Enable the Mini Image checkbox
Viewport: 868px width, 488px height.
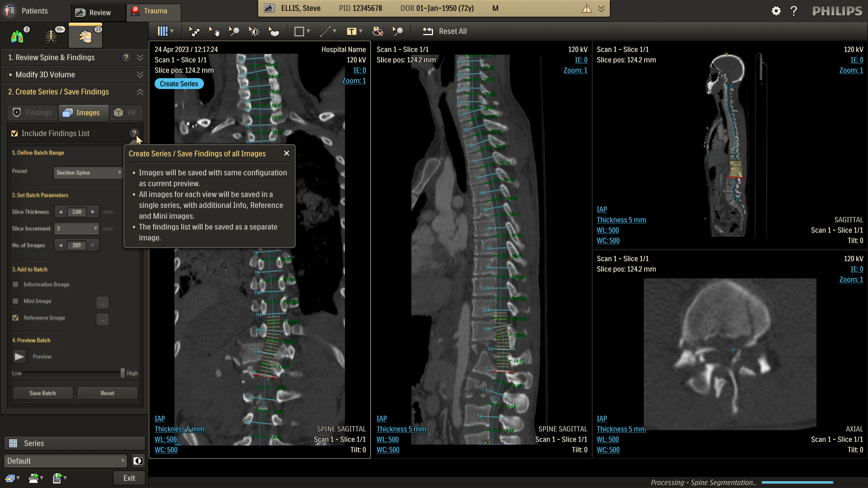(16, 301)
